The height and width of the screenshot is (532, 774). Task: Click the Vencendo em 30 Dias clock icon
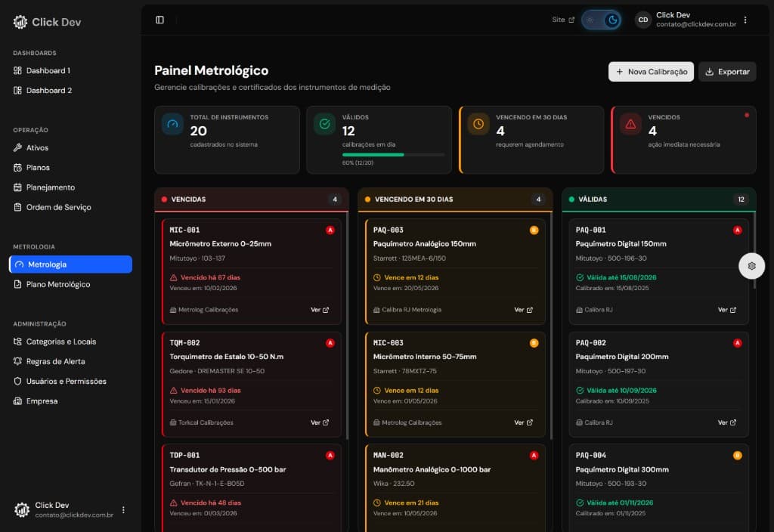tap(478, 124)
